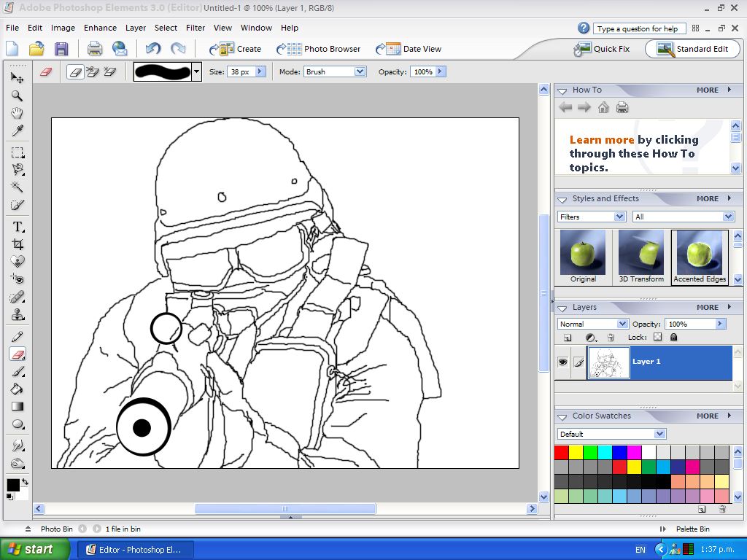Open the Date View
This screenshot has width=747, height=560.
pos(409,49)
